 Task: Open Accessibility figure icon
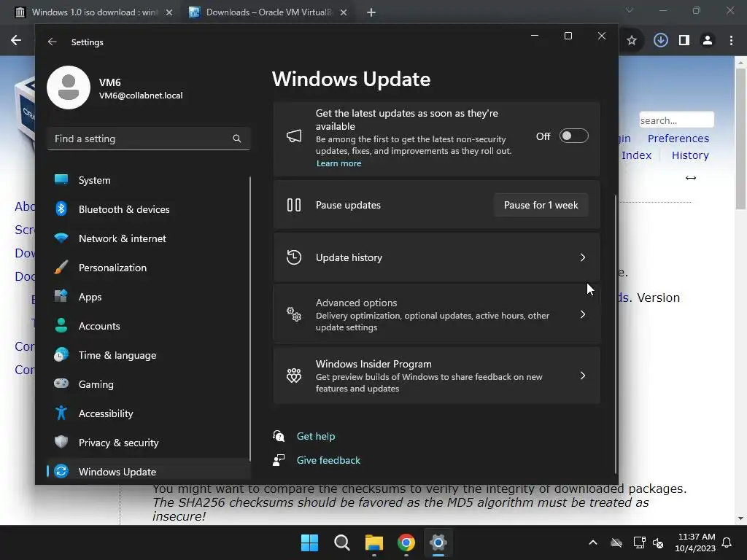coord(61,413)
